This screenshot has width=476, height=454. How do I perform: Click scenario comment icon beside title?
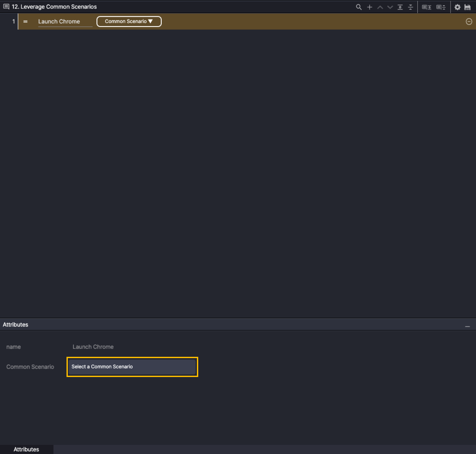6,7
